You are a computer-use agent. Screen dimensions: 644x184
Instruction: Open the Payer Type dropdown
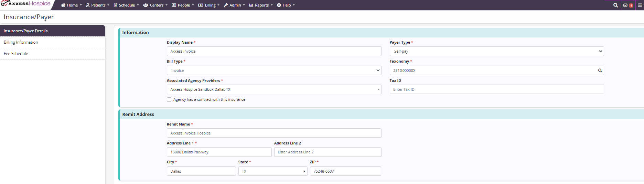[x=496, y=51]
